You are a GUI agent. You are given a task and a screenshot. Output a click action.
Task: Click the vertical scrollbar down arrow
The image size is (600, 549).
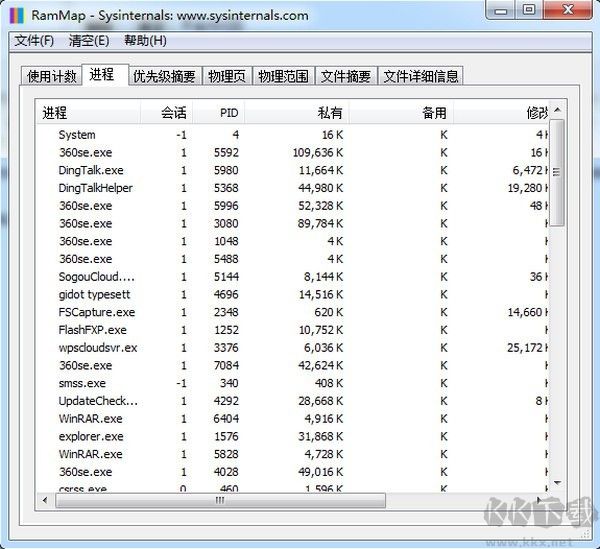(558, 483)
